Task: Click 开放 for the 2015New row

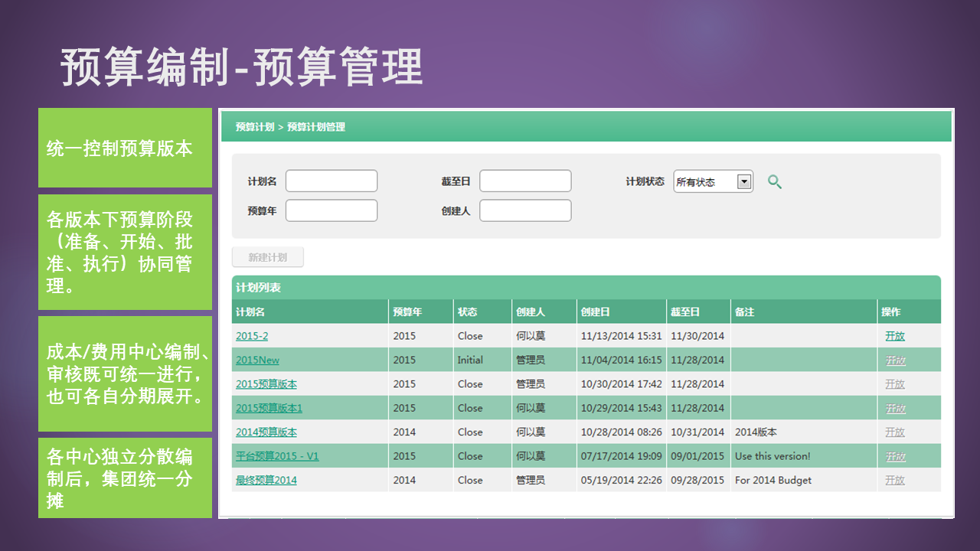Action: coord(895,360)
